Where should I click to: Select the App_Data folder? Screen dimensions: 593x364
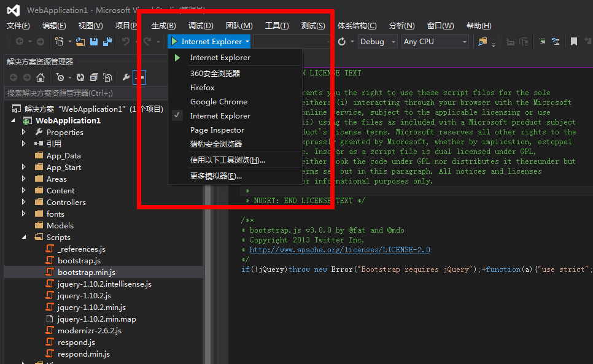(x=64, y=156)
